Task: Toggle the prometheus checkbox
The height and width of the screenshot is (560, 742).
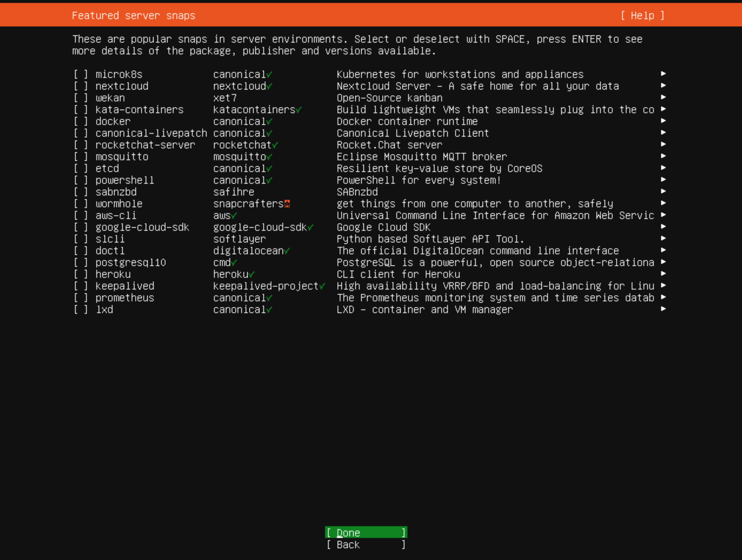Action: (x=81, y=298)
